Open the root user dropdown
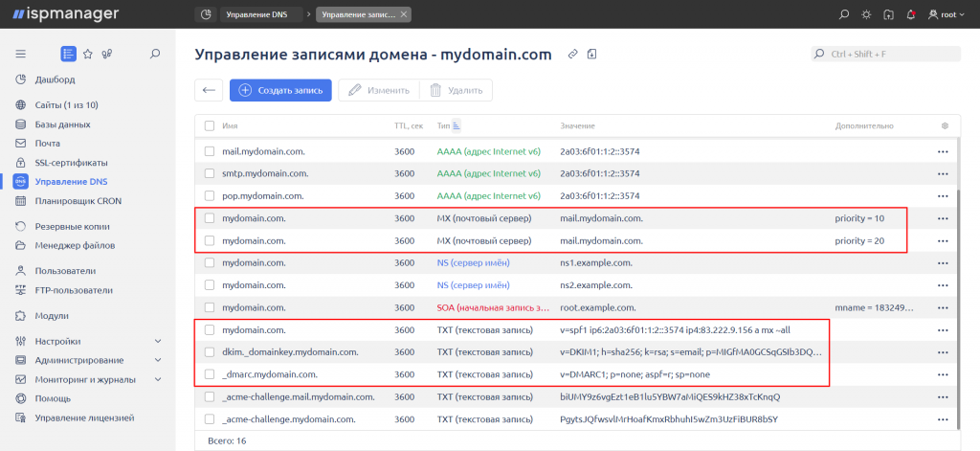The height and width of the screenshot is (451, 980). coord(947,14)
